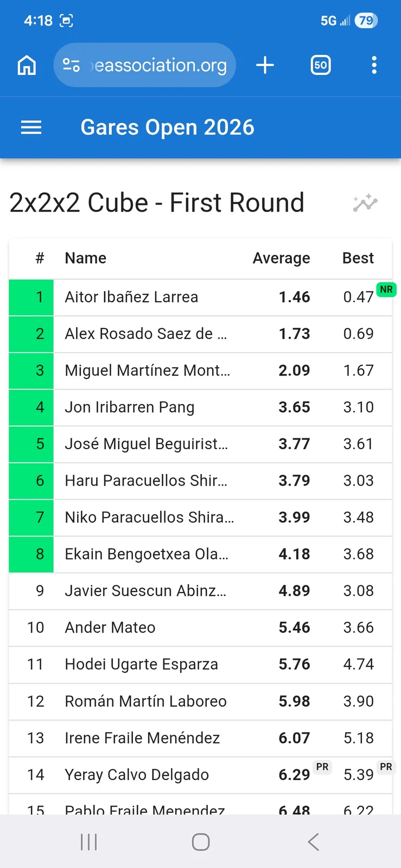The image size is (401, 868).
Task: Tap the results projector sparkle icon
Action: pyautogui.click(x=365, y=203)
